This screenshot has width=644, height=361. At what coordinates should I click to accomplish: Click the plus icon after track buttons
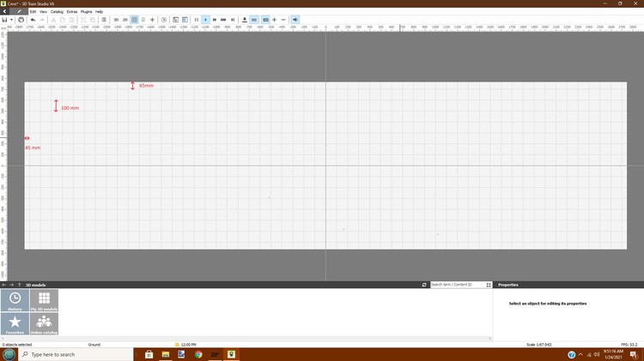click(x=275, y=20)
